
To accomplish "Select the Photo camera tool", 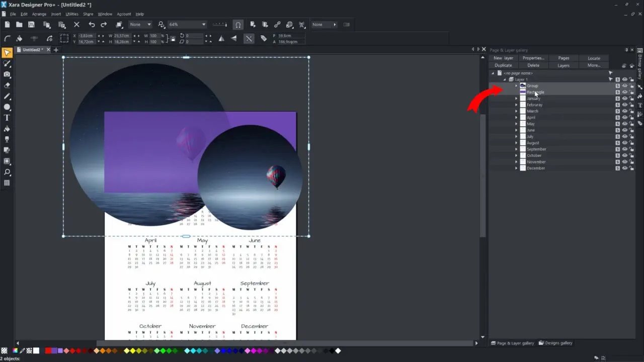I will tap(7, 74).
